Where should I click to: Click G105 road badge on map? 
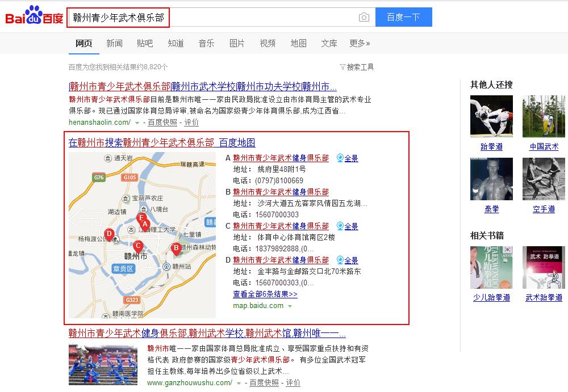click(130, 178)
